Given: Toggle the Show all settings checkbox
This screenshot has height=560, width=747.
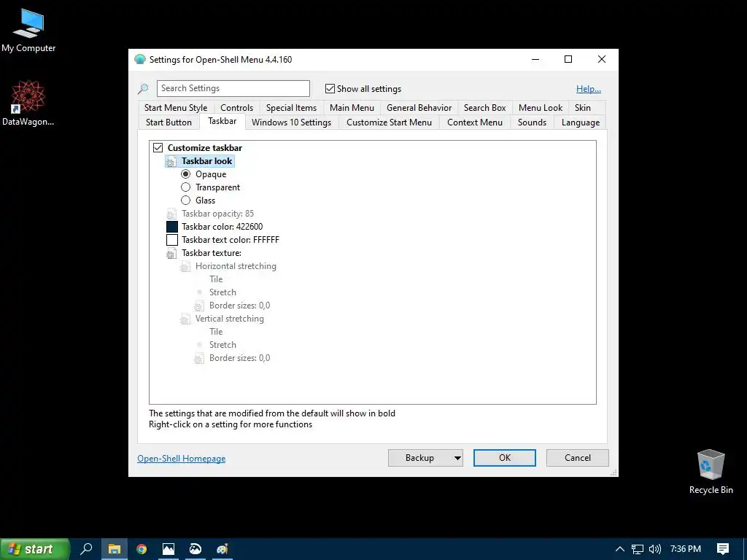Looking at the screenshot, I should click(330, 88).
